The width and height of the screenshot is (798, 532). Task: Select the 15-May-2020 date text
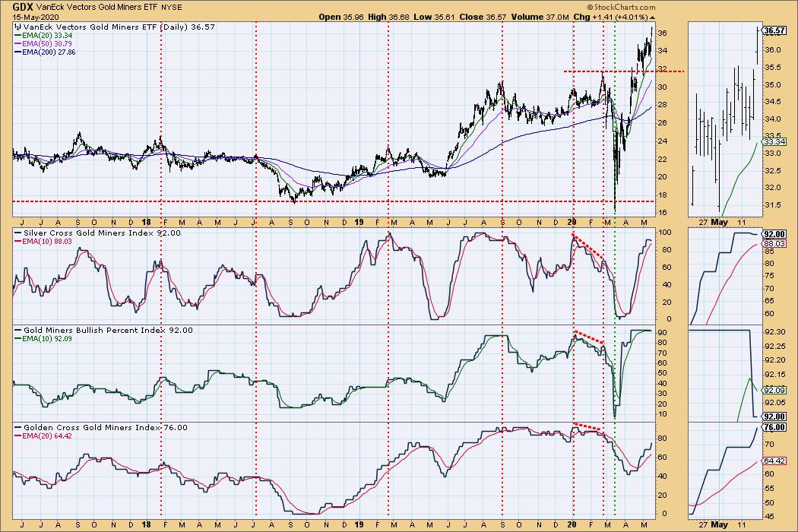(36, 17)
